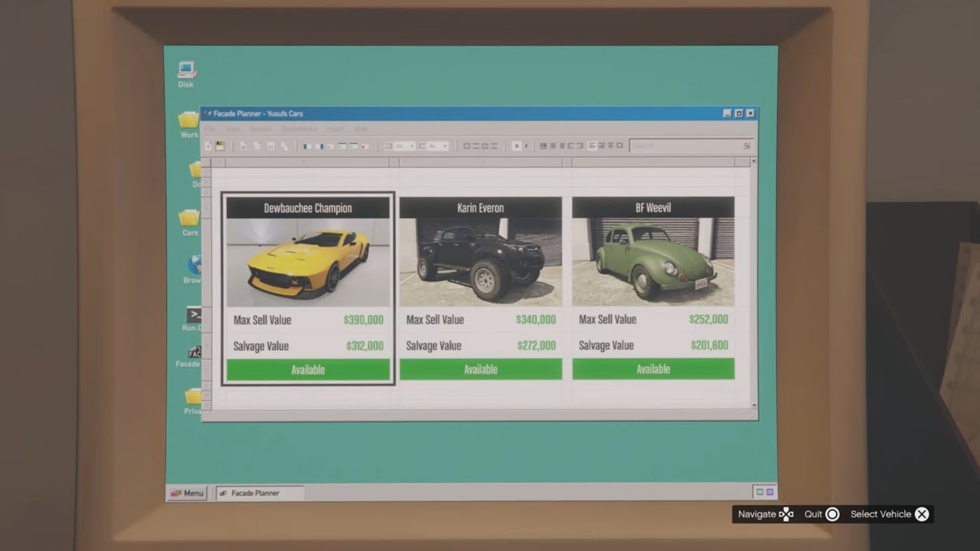Click the black Karin Everon truck photo

[x=481, y=262]
